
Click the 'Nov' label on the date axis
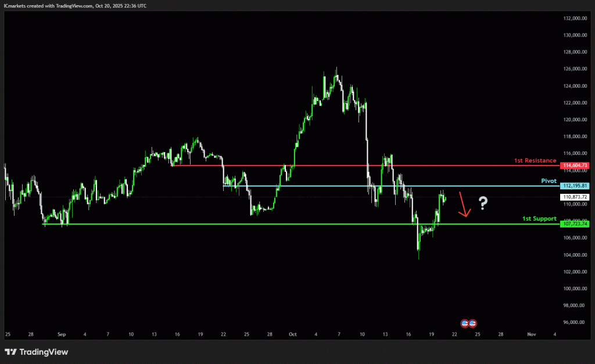coord(531,334)
